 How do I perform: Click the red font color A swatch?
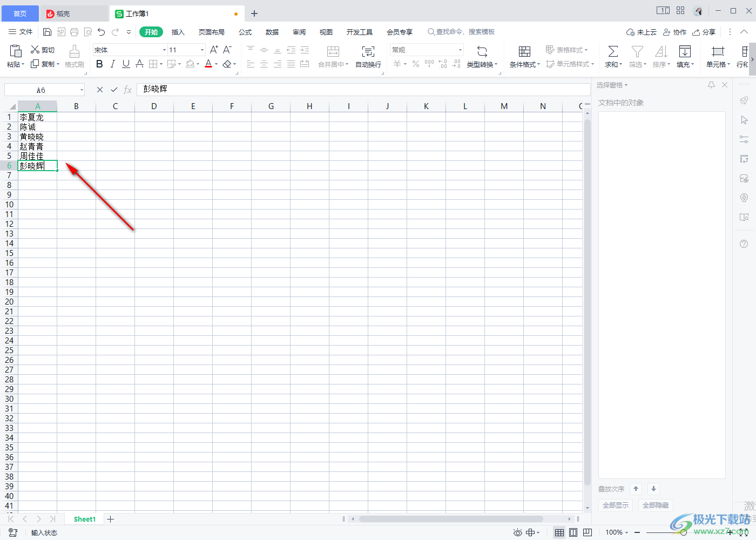coord(208,64)
